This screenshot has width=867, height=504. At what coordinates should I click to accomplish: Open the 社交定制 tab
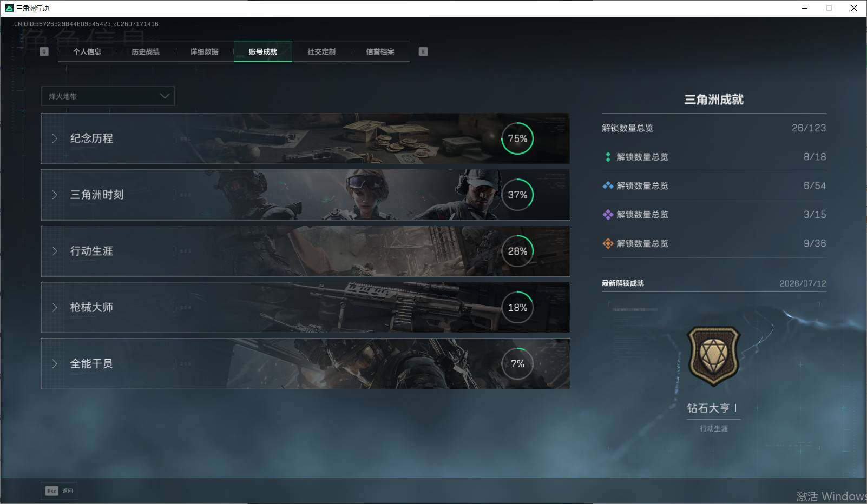tap(321, 51)
